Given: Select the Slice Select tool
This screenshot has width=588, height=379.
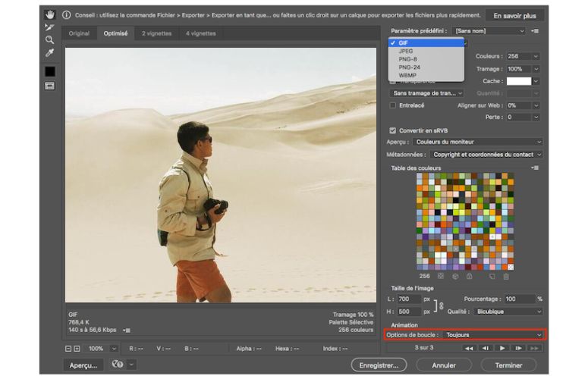Looking at the screenshot, I should point(49,27).
